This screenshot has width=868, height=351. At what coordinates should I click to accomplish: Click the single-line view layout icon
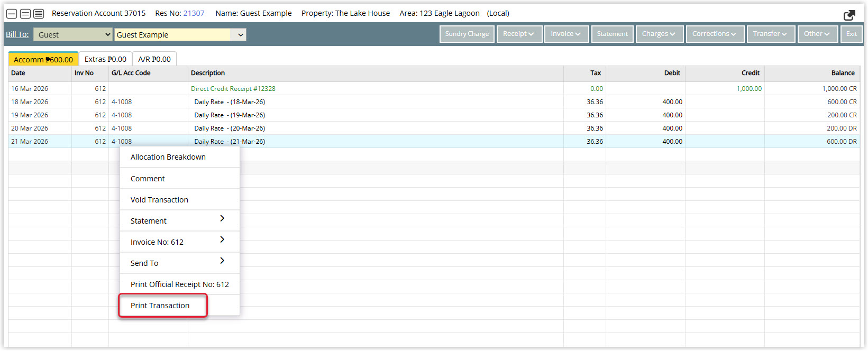click(12, 14)
